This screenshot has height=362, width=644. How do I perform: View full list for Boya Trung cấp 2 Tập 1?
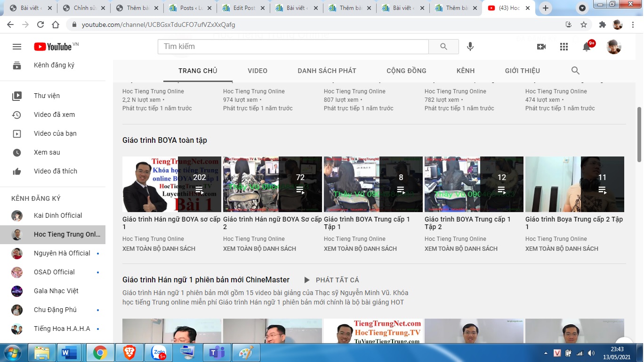562,248
